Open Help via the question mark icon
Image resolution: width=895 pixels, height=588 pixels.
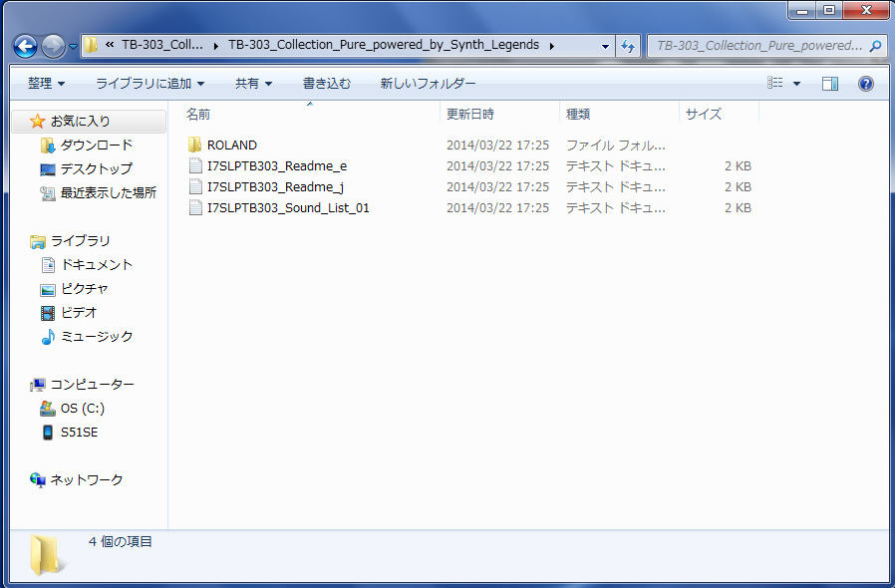click(x=865, y=84)
